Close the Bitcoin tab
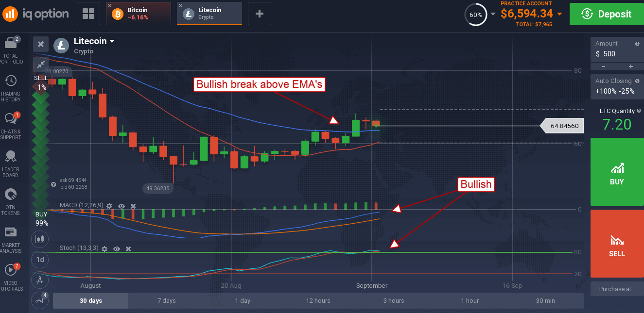The image size is (644, 313). point(110,6)
